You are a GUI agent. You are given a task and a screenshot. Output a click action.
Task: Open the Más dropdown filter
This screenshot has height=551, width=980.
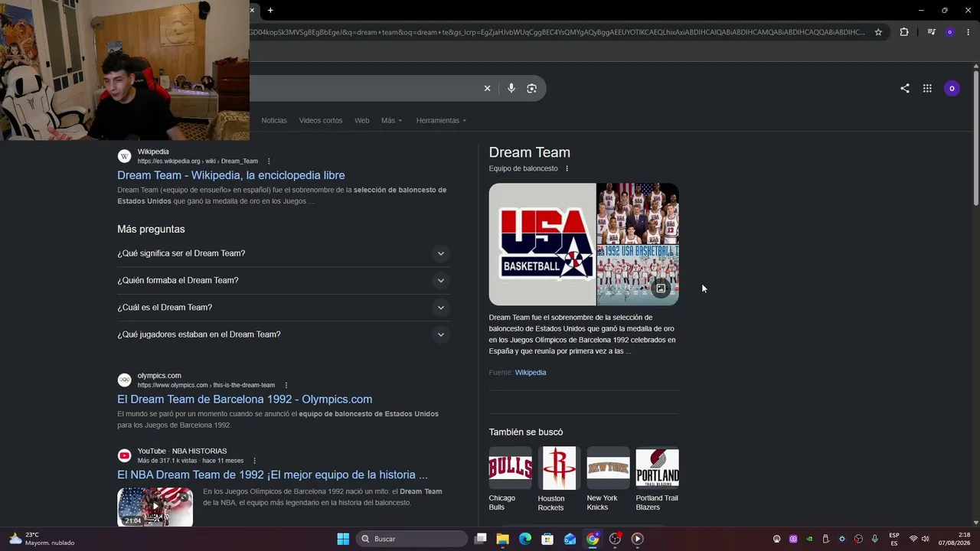(391, 120)
